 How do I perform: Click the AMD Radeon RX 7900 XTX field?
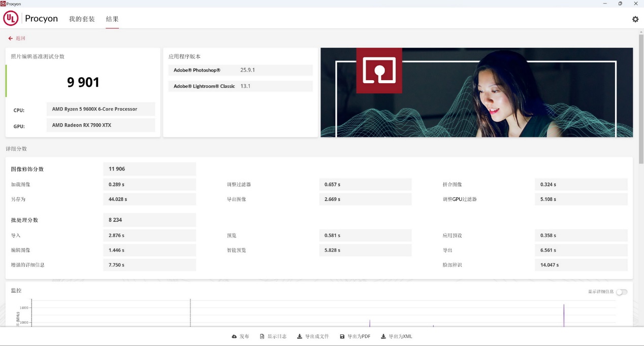click(101, 125)
